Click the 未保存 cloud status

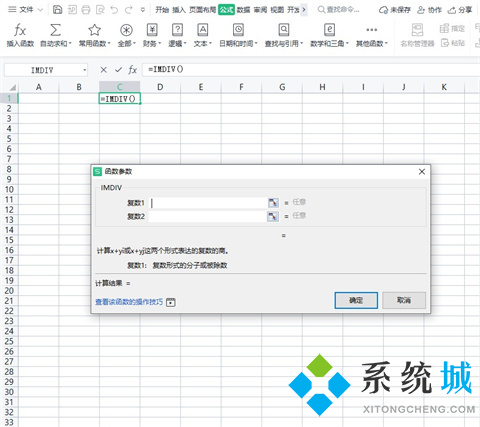(x=395, y=10)
